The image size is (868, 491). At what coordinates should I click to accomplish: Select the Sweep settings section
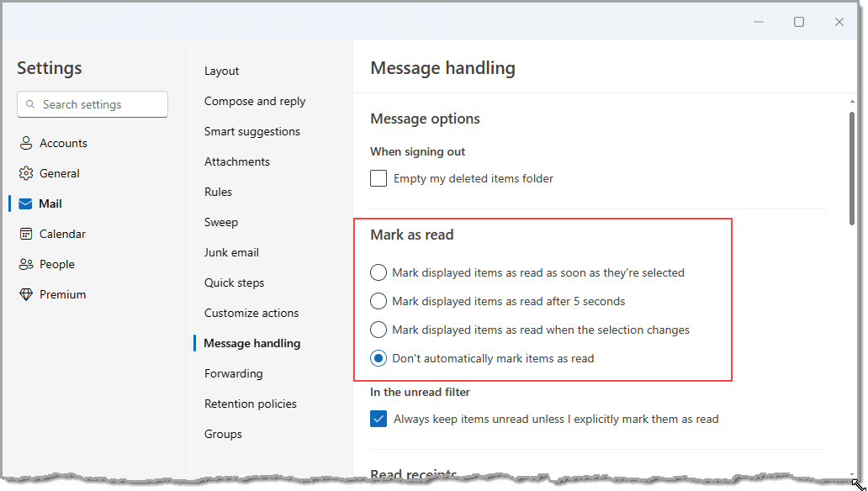221,222
